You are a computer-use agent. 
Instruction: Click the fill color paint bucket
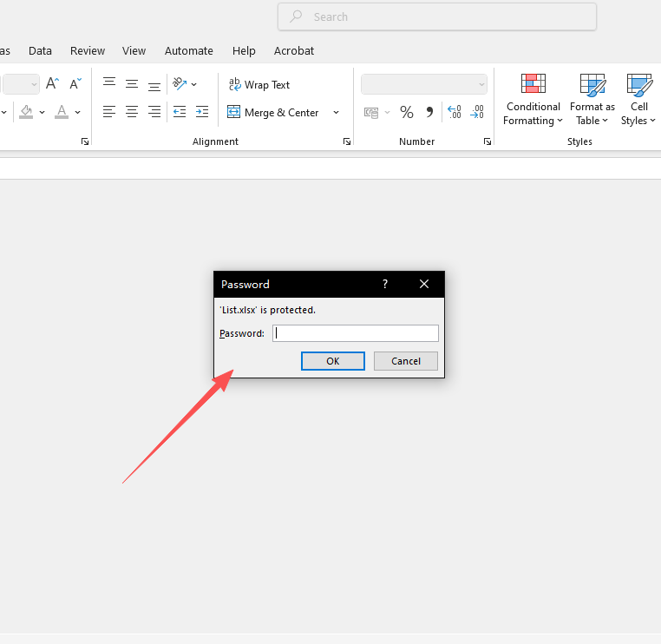point(26,112)
